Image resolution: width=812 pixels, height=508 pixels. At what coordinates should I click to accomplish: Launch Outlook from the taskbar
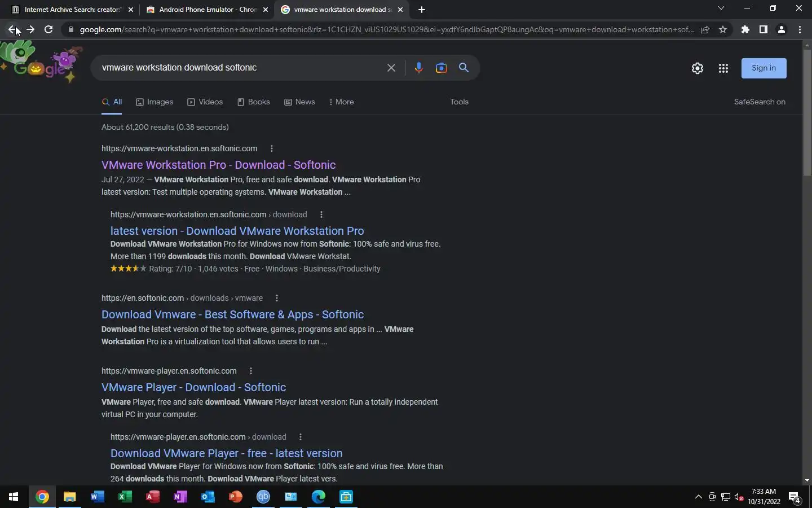pyautogui.click(x=208, y=497)
